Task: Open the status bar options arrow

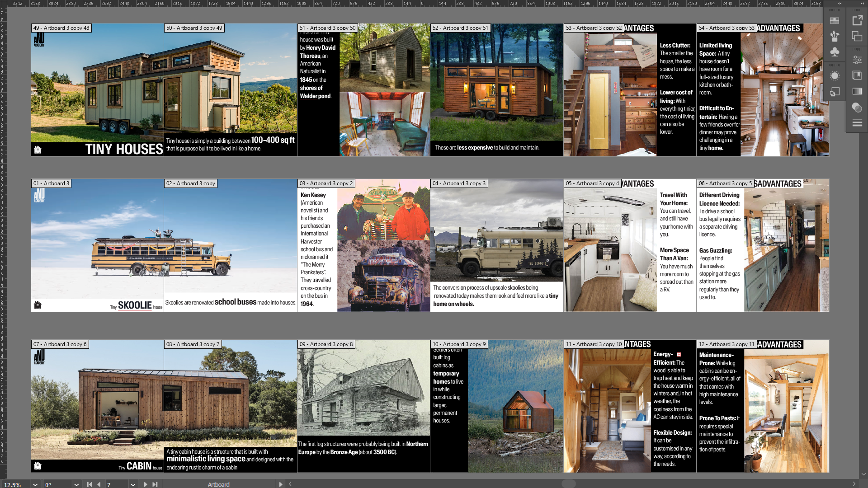Action: pyautogui.click(x=281, y=484)
